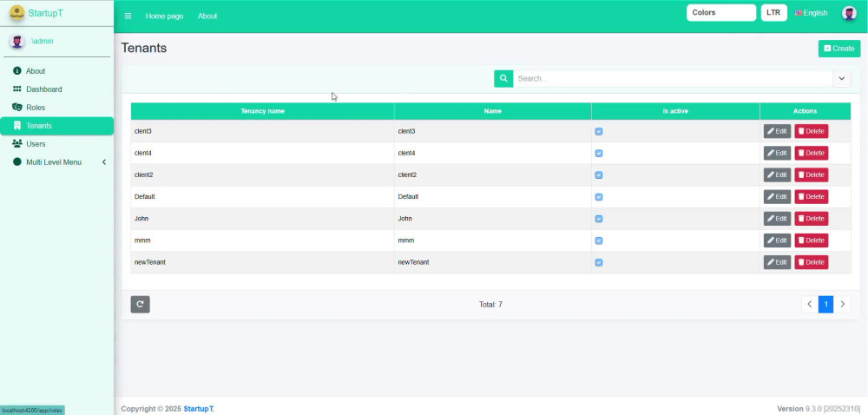Click the Tenancy name column header
The height and width of the screenshot is (415, 868).
click(x=262, y=111)
